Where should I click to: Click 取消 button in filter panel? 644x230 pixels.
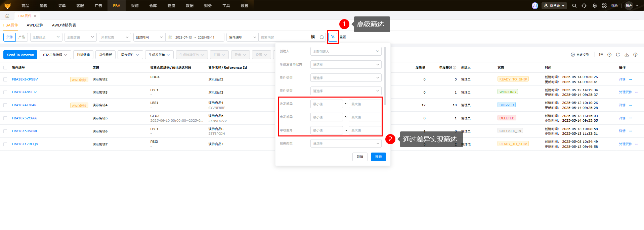(x=360, y=157)
